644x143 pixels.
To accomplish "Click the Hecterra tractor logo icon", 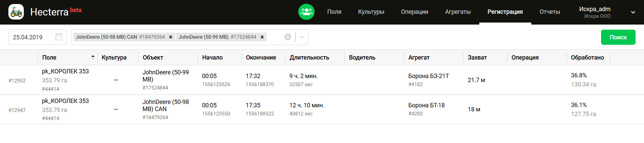I will point(16,12).
